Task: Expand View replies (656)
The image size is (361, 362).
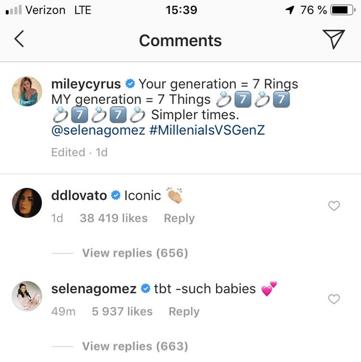Action: coord(135,253)
